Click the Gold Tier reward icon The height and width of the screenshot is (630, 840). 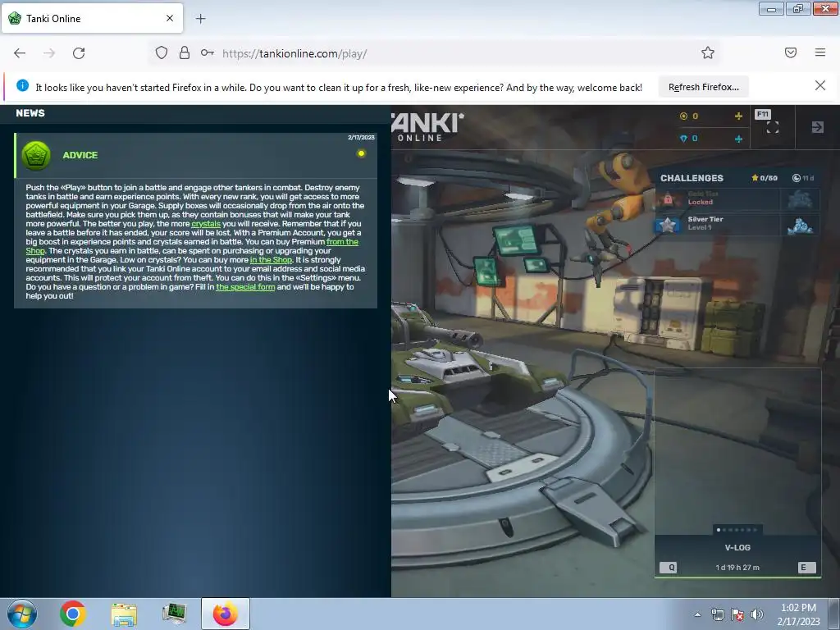pyautogui.click(x=800, y=199)
